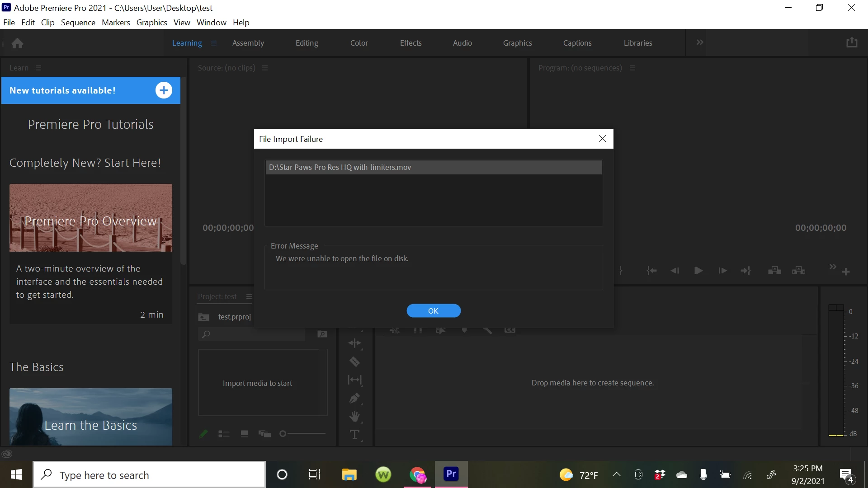Select the Hand tool

click(x=354, y=416)
